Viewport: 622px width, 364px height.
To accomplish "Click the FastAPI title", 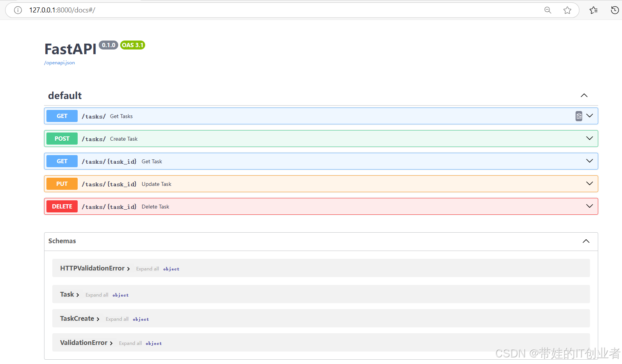I will tap(70, 49).
